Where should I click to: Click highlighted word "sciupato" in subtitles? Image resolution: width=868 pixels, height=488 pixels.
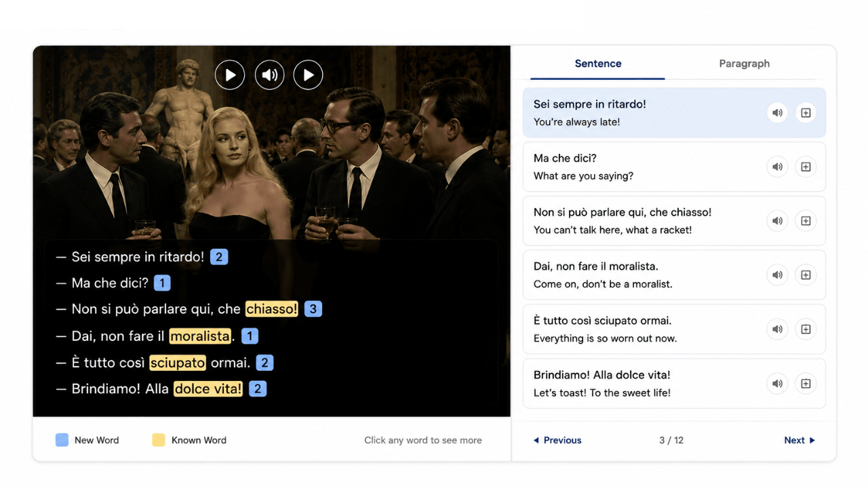coord(178,363)
